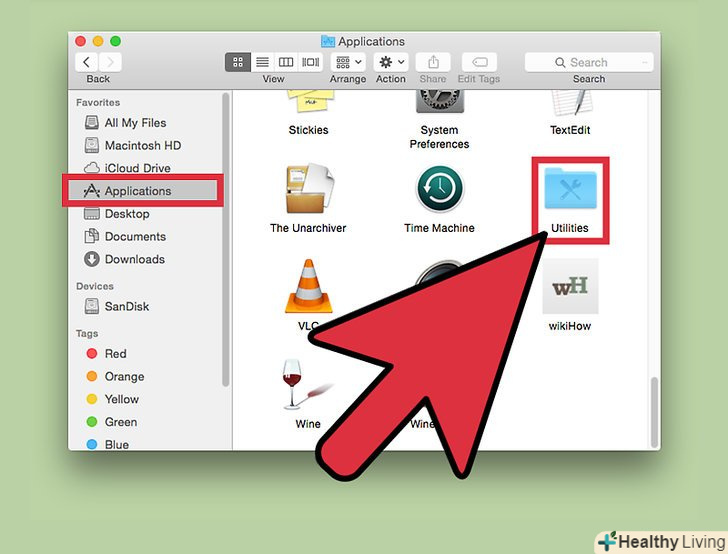Click the Utilities label text

coord(570,228)
